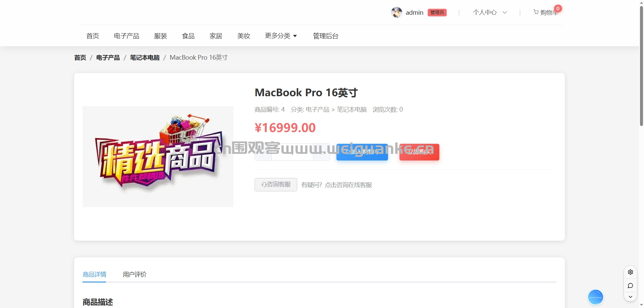Click the 咨询客服 button

276,185
